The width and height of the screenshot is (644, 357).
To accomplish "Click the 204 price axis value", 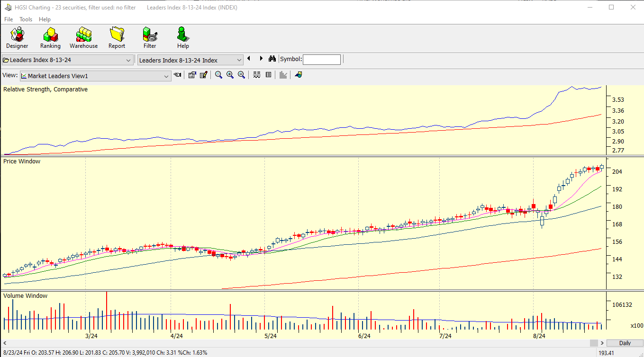I will 617,171.
